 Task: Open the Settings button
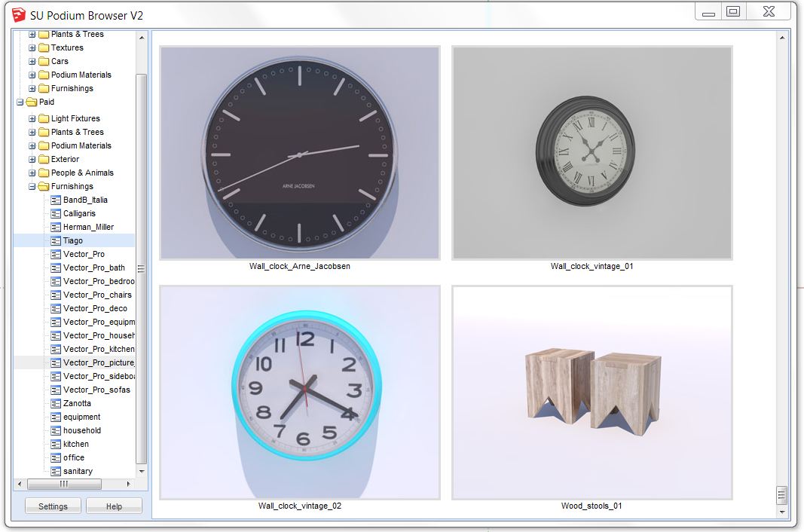(x=53, y=506)
